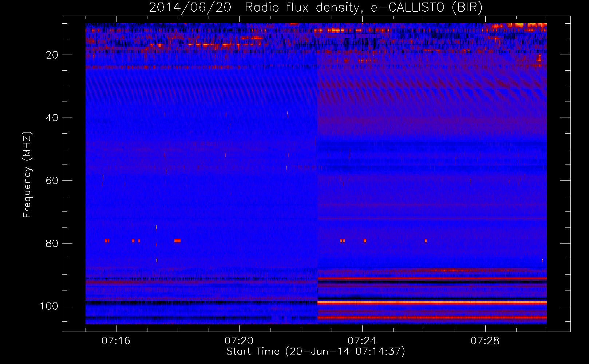Screen dimensions: 589x364
Task: Click the time tick label '07:28'
Action: 485,341
